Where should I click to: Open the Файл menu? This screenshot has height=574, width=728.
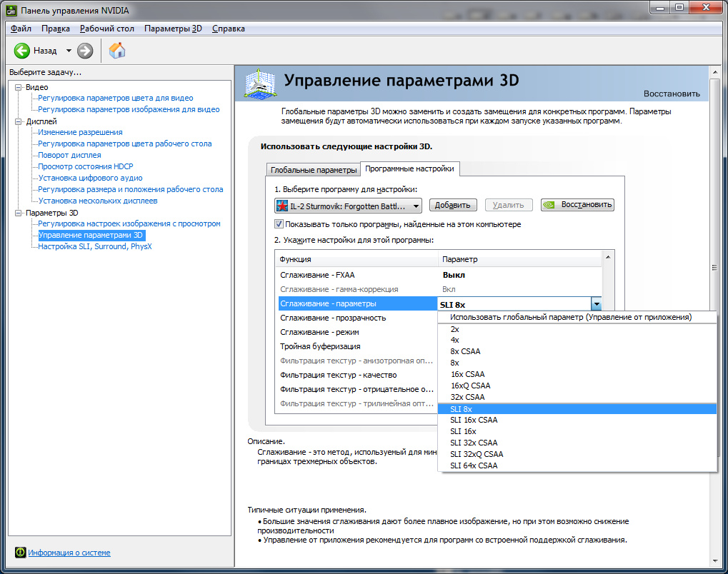click(21, 29)
